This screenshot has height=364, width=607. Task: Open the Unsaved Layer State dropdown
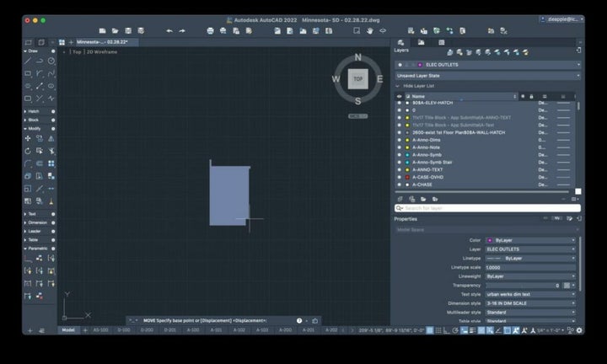pos(487,75)
